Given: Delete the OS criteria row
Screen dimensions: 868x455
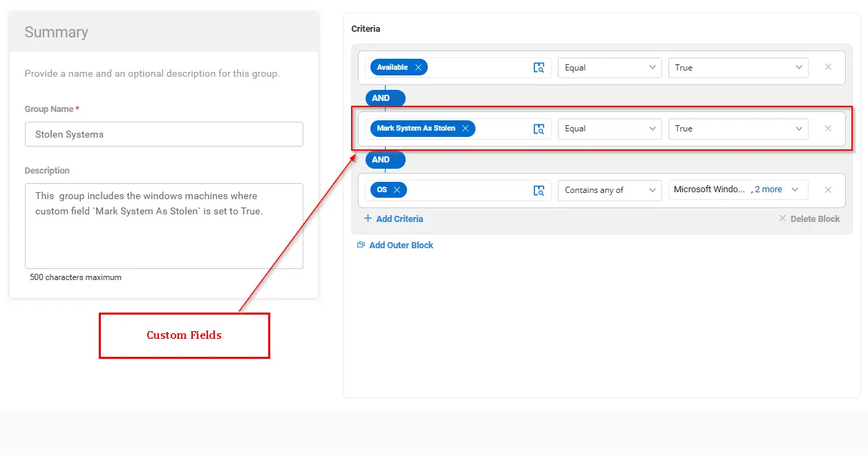Looking at the screenshot, I should [x=828, y=189].
